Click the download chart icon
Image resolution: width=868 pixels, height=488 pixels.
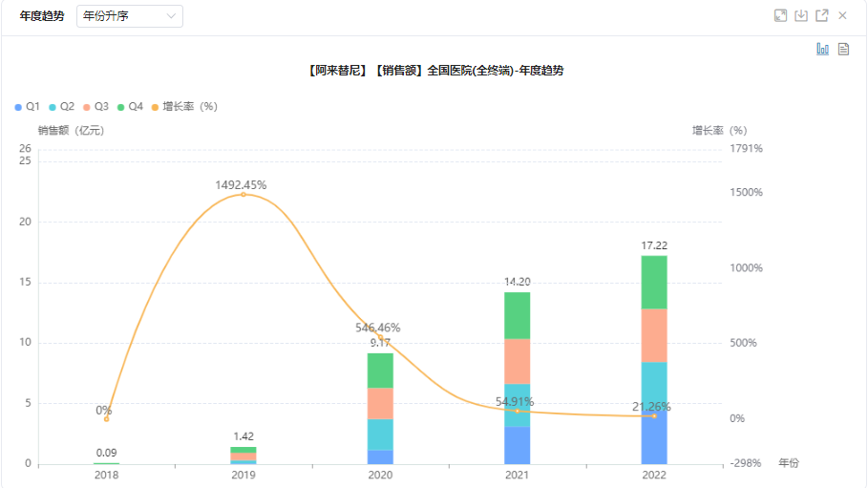(x=801, y=15)
